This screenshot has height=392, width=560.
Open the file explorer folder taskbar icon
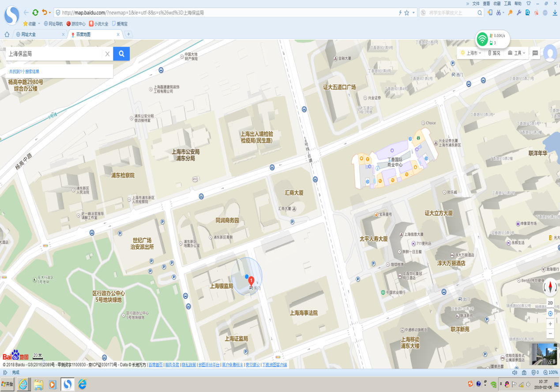click(38, 384)
